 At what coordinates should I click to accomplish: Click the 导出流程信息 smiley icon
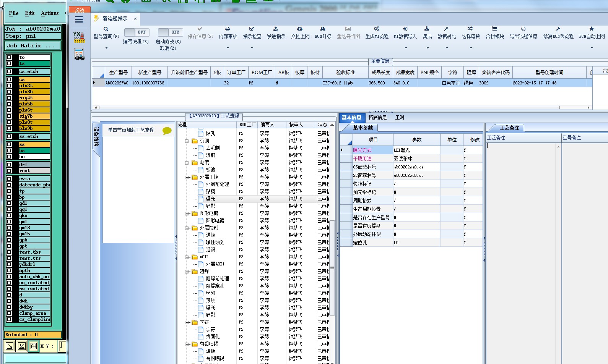(523, 29)
